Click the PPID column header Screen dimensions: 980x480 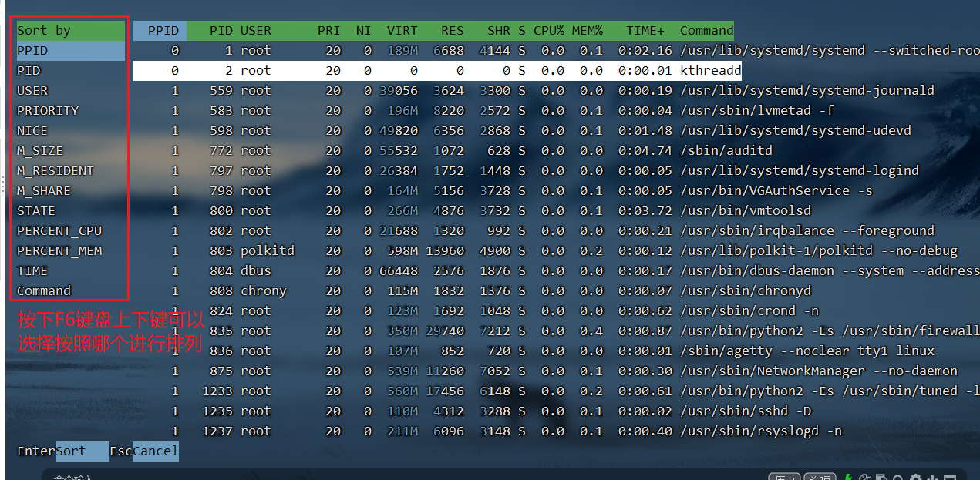point(160,31)
